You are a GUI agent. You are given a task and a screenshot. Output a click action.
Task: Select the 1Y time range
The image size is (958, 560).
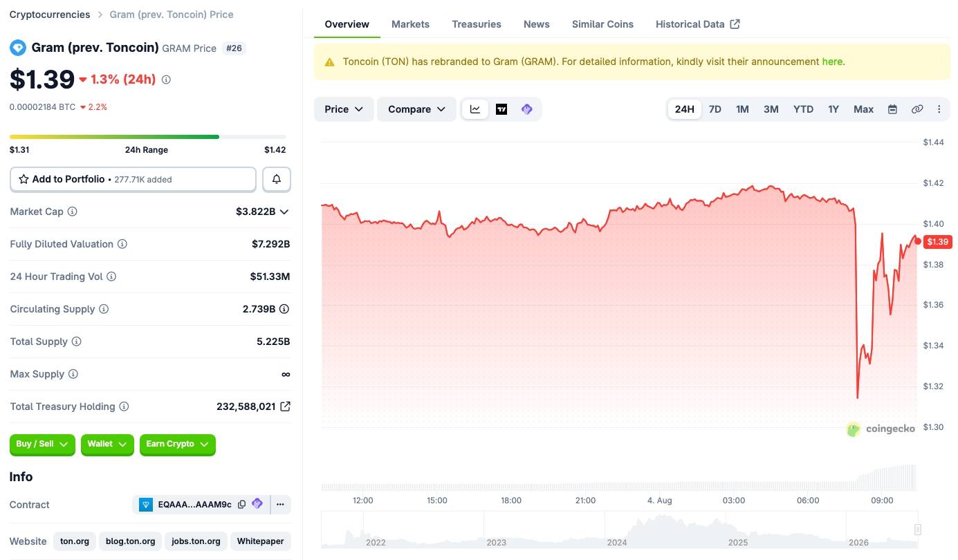click(833, 109)
